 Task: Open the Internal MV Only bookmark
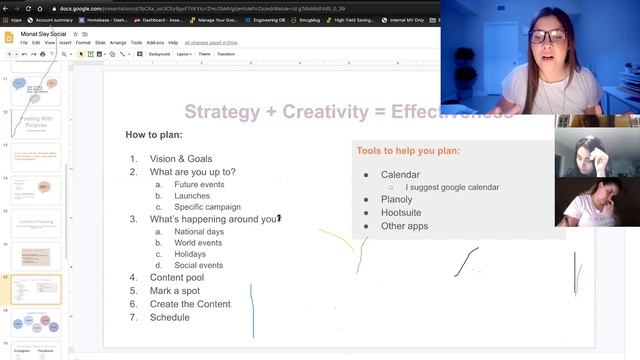coord(403,20)
